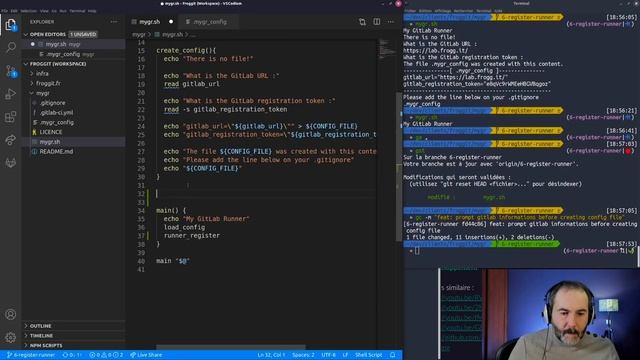
Task: Open the Source Control view
Action: point(11,71)
